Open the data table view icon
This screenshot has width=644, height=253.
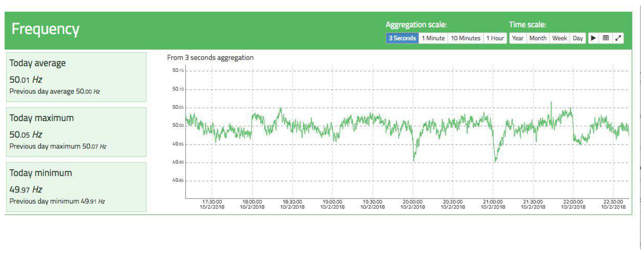(x=606, y=38)
